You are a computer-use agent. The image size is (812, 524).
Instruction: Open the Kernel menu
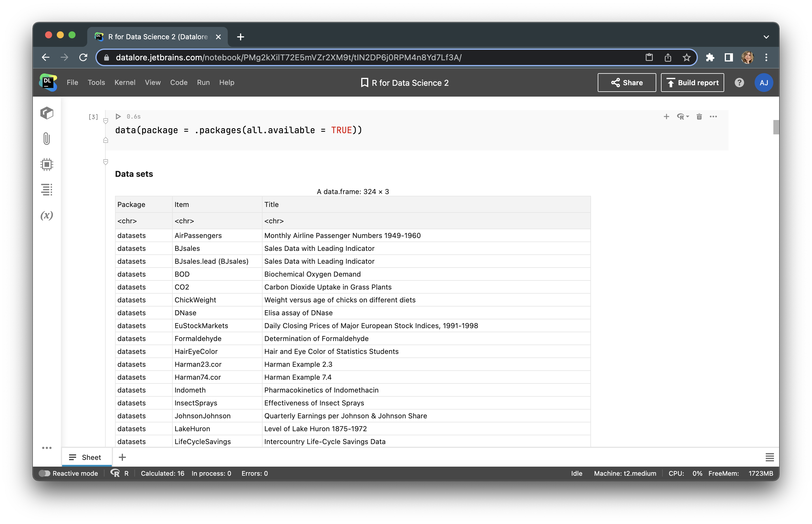click(x=125, y=82)
